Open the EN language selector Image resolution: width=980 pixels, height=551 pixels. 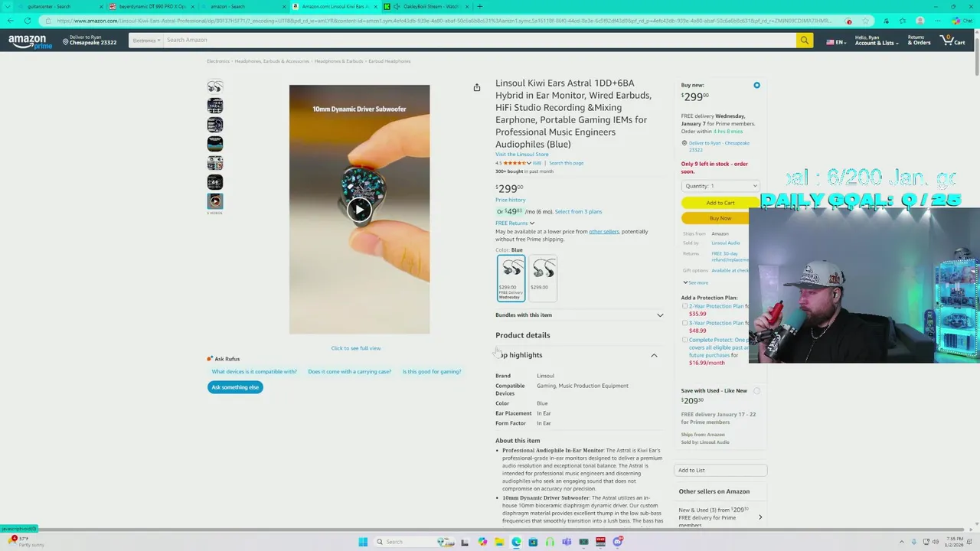835,41
